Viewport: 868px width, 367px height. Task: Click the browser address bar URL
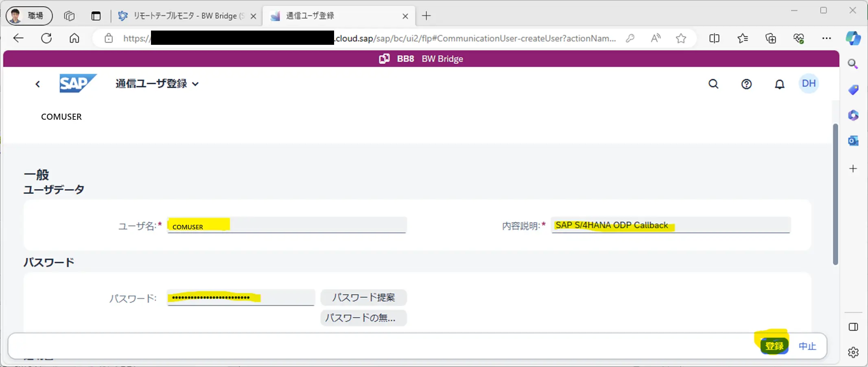370,38
